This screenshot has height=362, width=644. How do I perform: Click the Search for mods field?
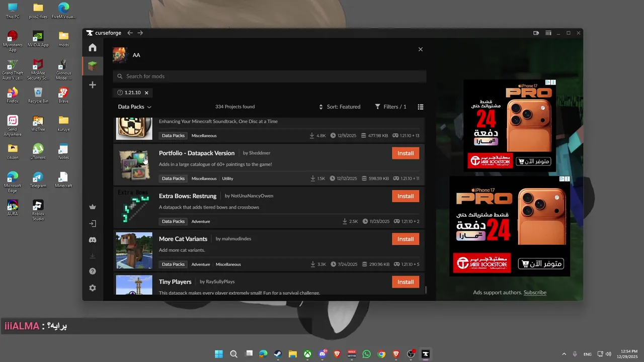point(270,76)
